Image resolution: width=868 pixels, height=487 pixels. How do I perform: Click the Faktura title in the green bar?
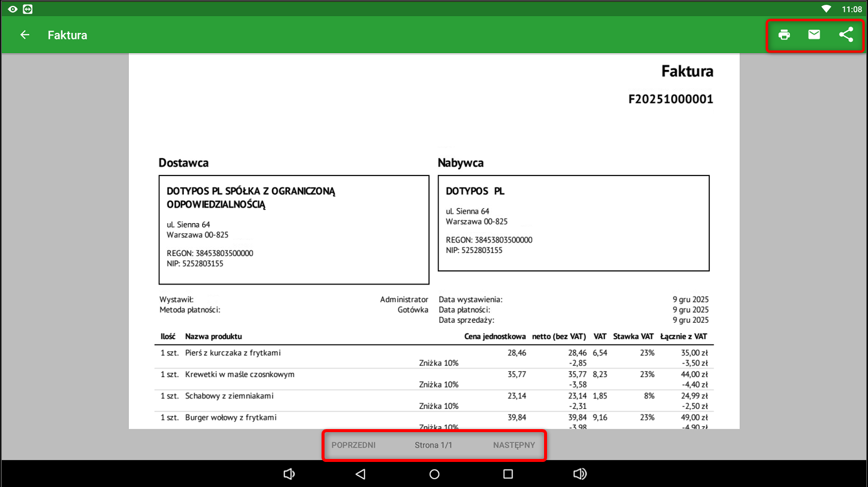pos(67,35)
